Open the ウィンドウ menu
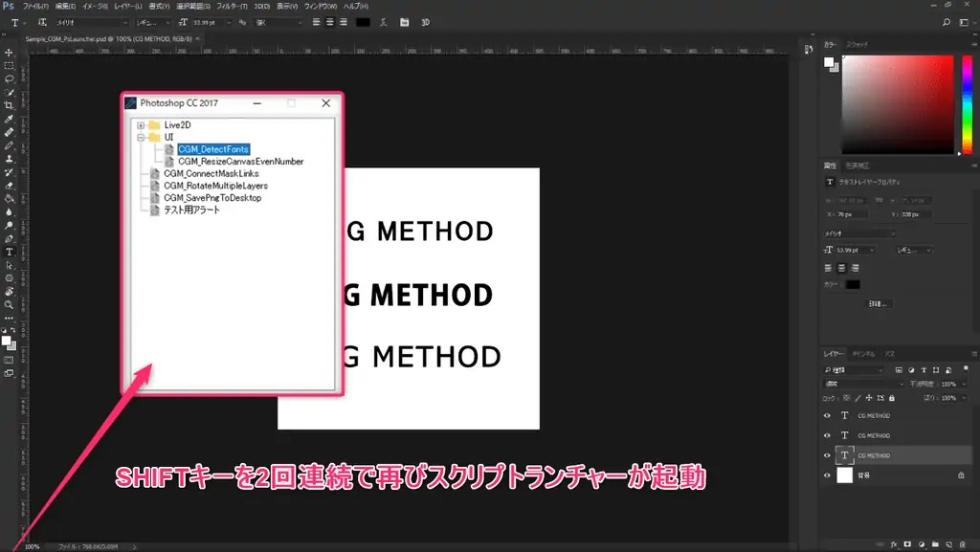980x552 pixels. pos(320,7)
